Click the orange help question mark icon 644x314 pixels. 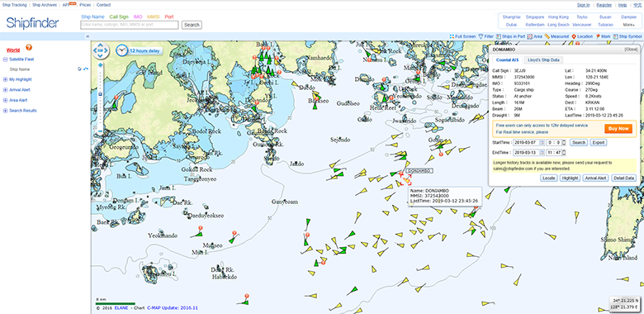pos(29,47)
